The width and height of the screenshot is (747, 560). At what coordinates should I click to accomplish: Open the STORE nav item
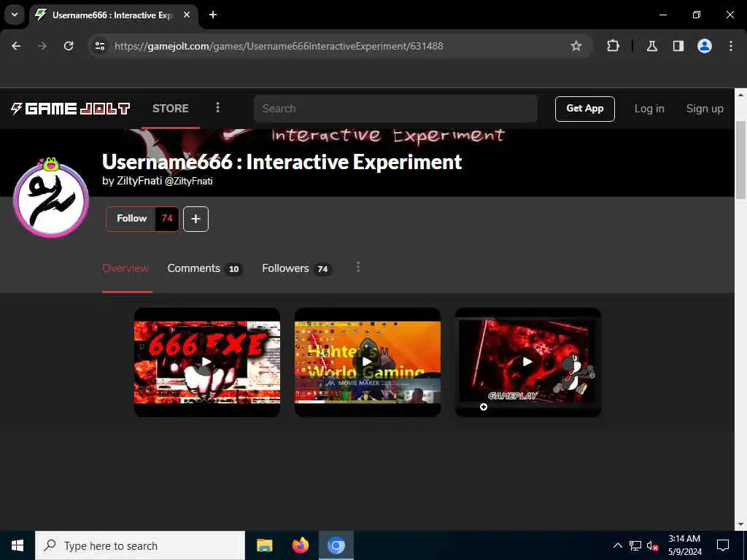coord(170,109)
